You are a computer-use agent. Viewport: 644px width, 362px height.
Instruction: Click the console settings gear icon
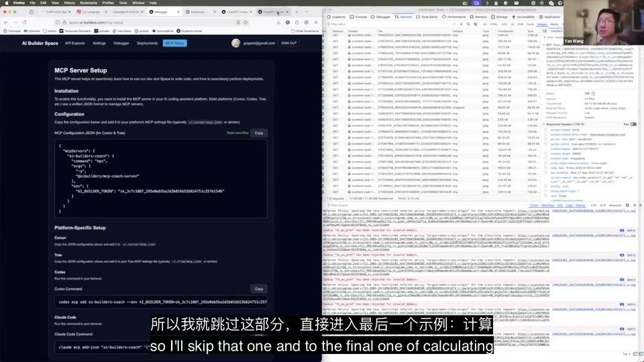(x=627, y=205)
